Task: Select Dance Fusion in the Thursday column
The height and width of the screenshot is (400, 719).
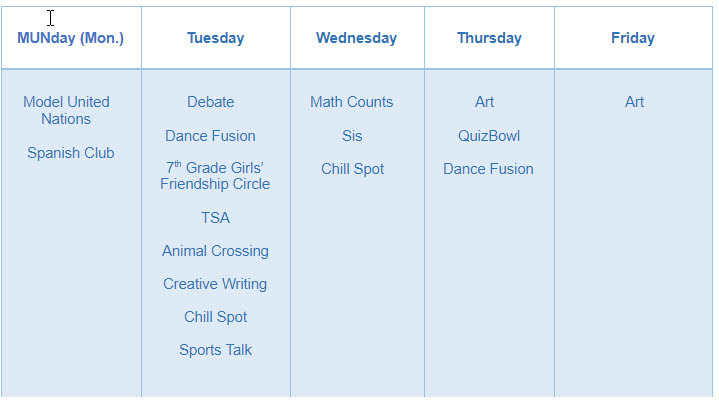Action: pos(488,169)
